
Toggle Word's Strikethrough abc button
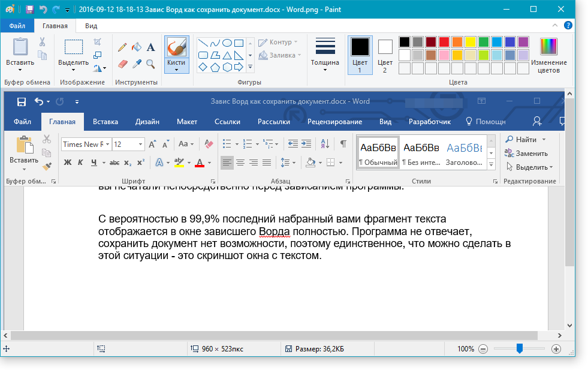(114, 163)
